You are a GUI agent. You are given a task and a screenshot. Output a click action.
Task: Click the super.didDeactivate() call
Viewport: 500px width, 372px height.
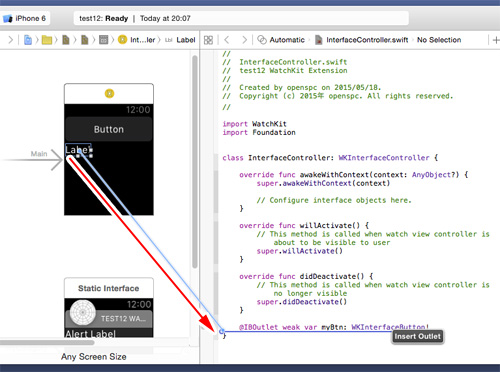[x=302, y=302]
